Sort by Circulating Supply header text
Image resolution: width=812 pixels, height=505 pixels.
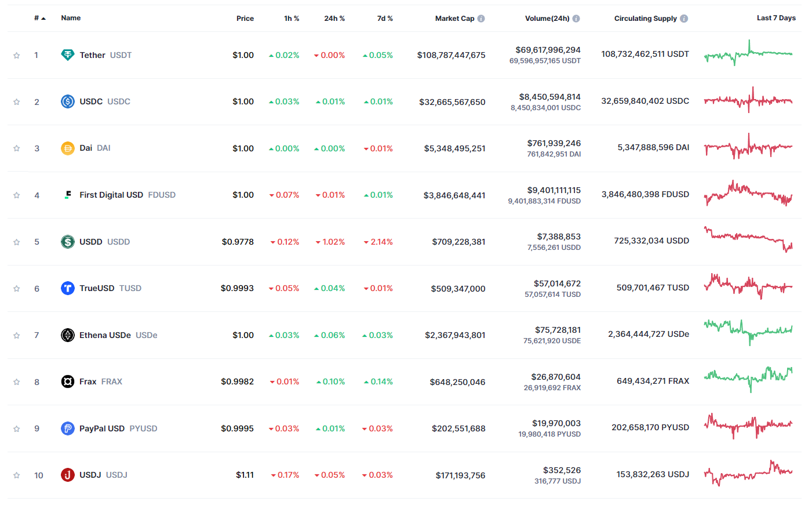click(x=646, y=19)
